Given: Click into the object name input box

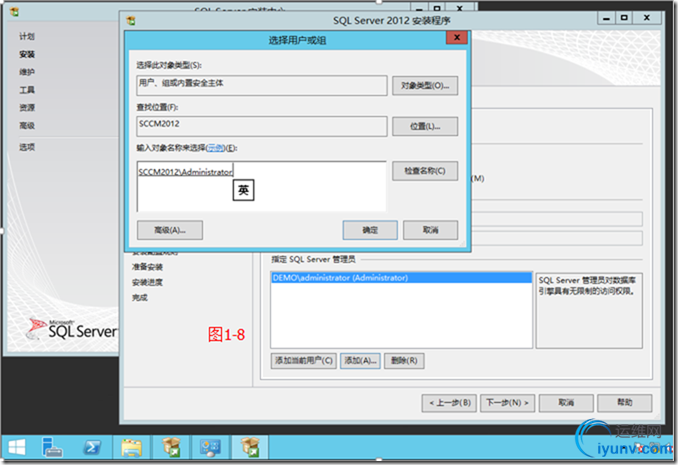Looking at the screenshot, I should 262,186.
